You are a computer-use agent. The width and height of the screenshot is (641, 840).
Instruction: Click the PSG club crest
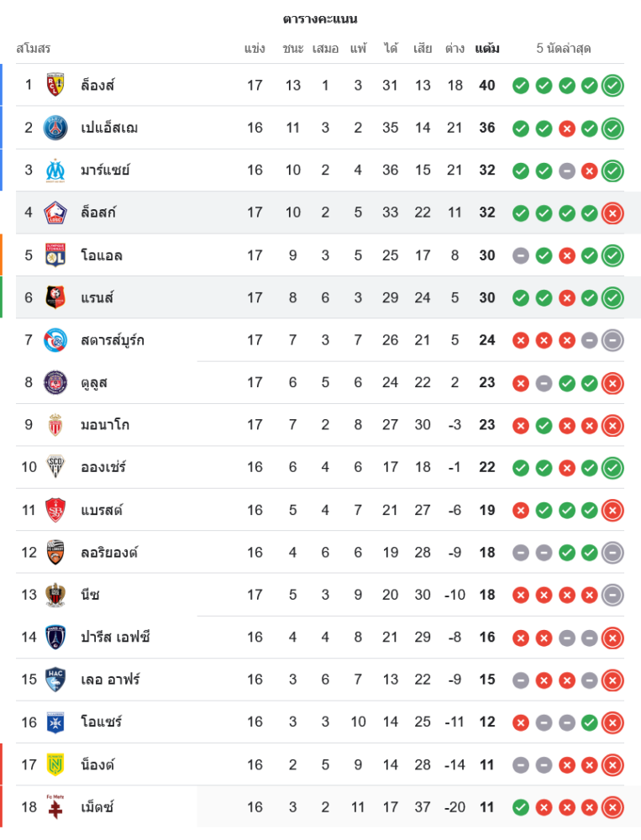55,128
